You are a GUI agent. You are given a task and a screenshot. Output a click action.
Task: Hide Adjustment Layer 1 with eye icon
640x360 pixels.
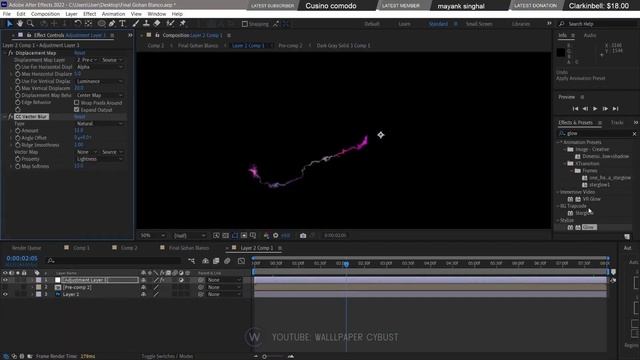[x=5, y=280]
